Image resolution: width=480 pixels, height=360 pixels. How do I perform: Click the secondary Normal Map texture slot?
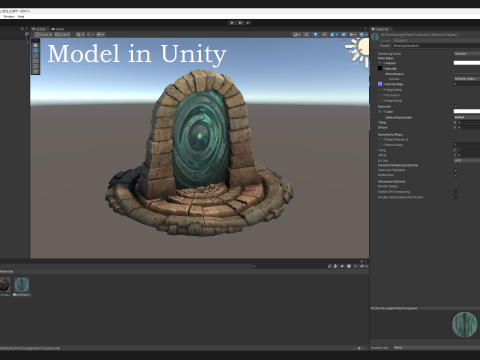(x=380, y=145)
